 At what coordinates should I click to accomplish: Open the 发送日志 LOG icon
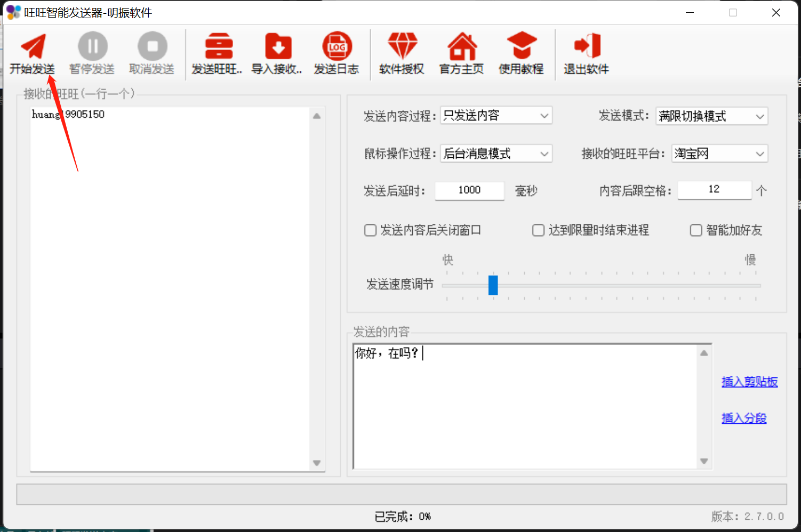[x=337, y=46]
